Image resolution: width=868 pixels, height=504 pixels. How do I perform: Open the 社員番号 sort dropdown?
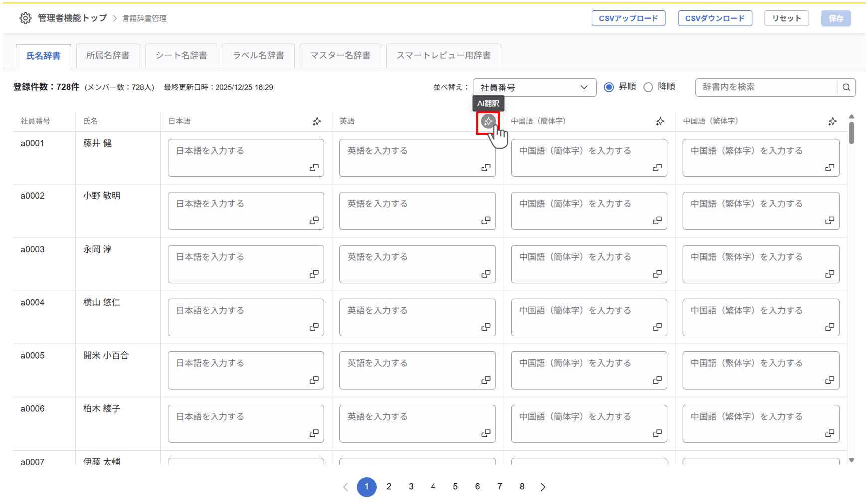(x=534, y=87)
